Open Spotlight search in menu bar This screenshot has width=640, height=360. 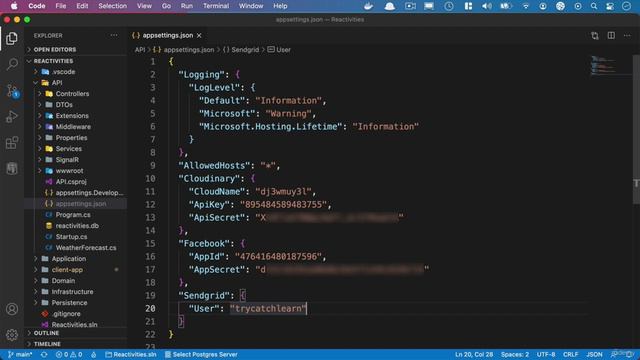(594, 6)
